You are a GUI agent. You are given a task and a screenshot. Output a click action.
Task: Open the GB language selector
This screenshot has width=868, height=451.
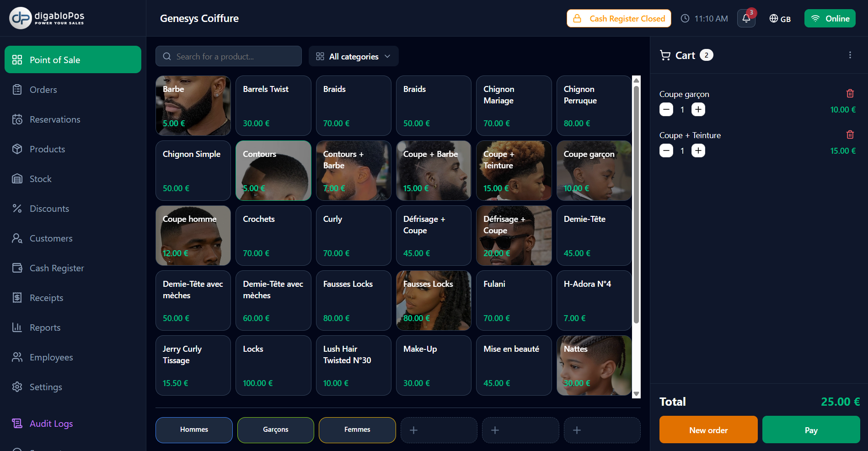780,18
